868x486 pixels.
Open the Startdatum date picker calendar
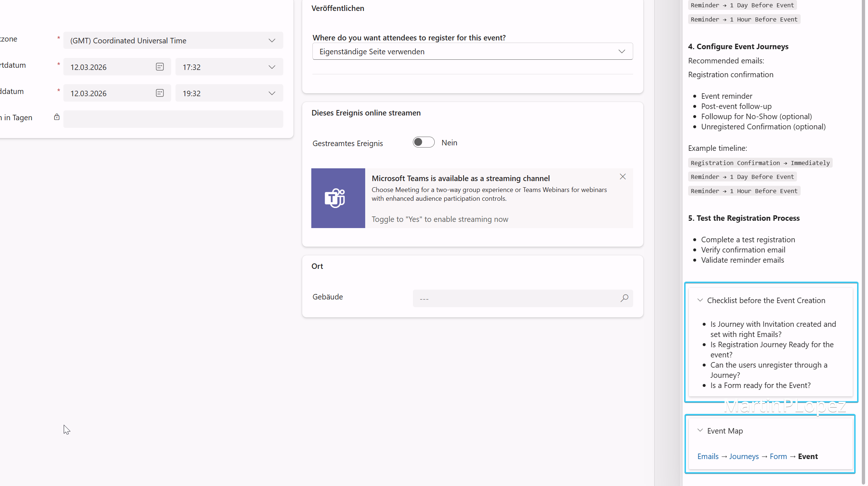159,67
